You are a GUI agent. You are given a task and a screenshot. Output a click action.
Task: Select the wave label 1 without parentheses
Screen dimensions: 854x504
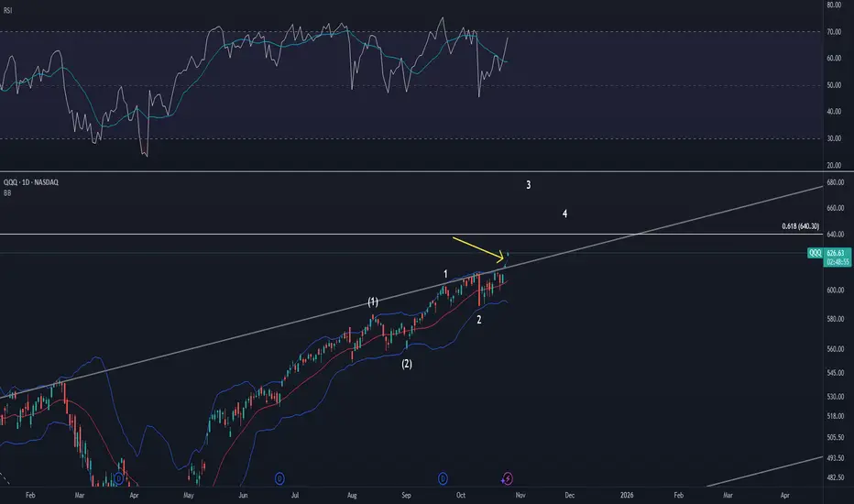click(445, 274)
